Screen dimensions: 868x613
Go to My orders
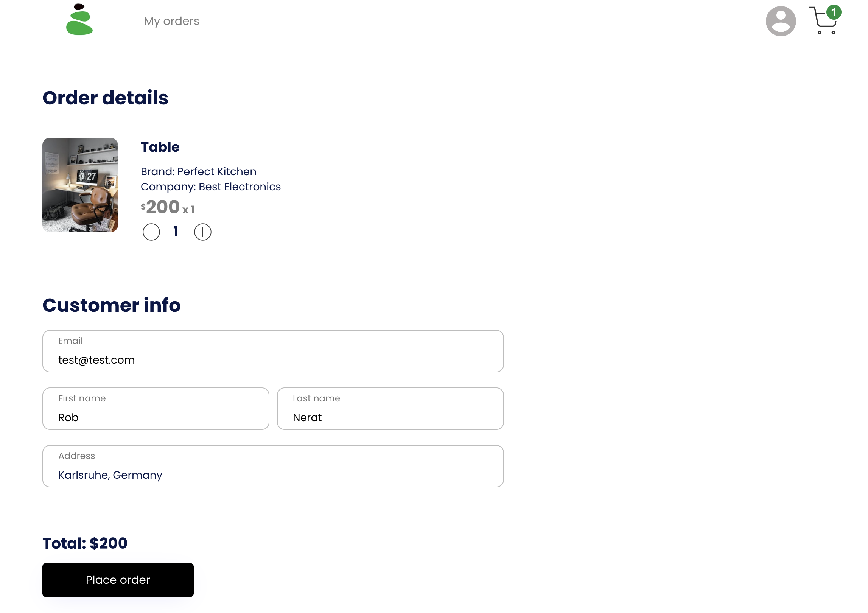(171, 21)
